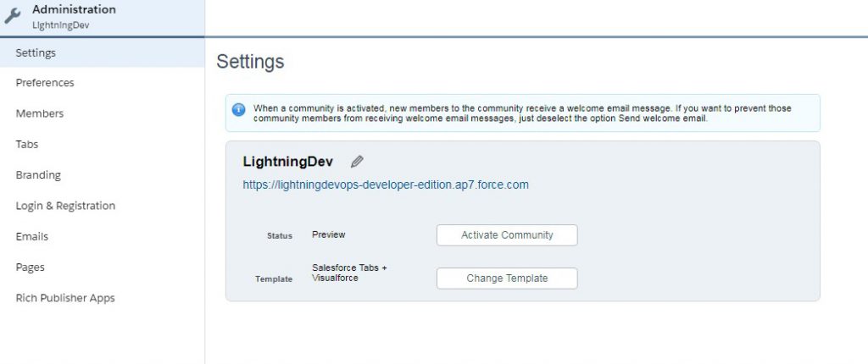Open the lightningdevops force.com community URL
Screen dimensions: 868x364
point(386,185)
